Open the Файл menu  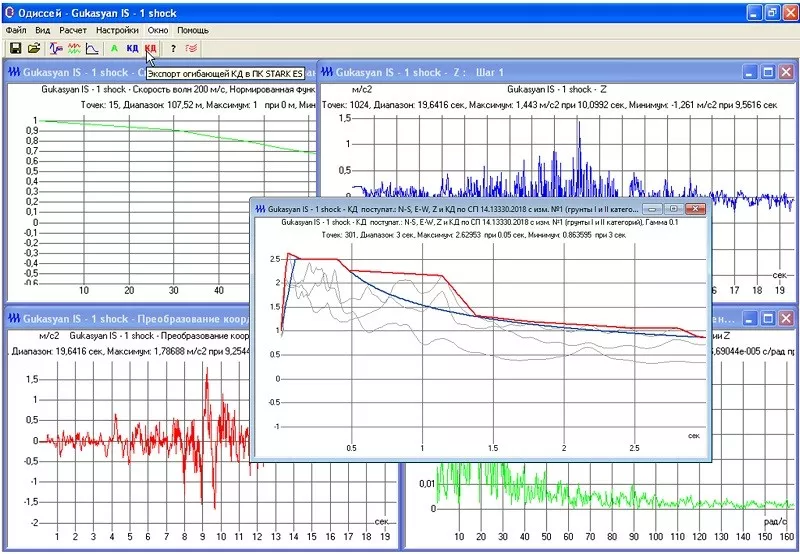click(17, 31)
